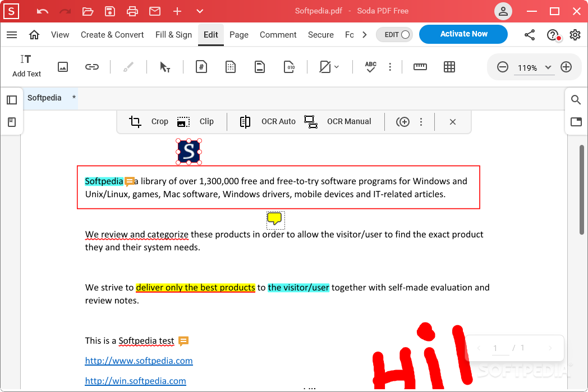Open the zoom level dropdown arrow
Viewport: 588px width, 392px height.
click(x=548, y=67)
